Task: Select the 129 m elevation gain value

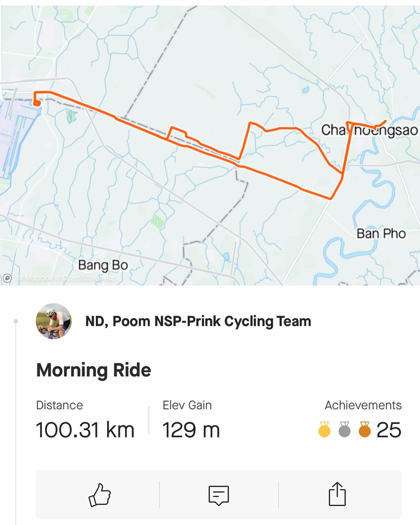Action: click(x=191, y=430)
